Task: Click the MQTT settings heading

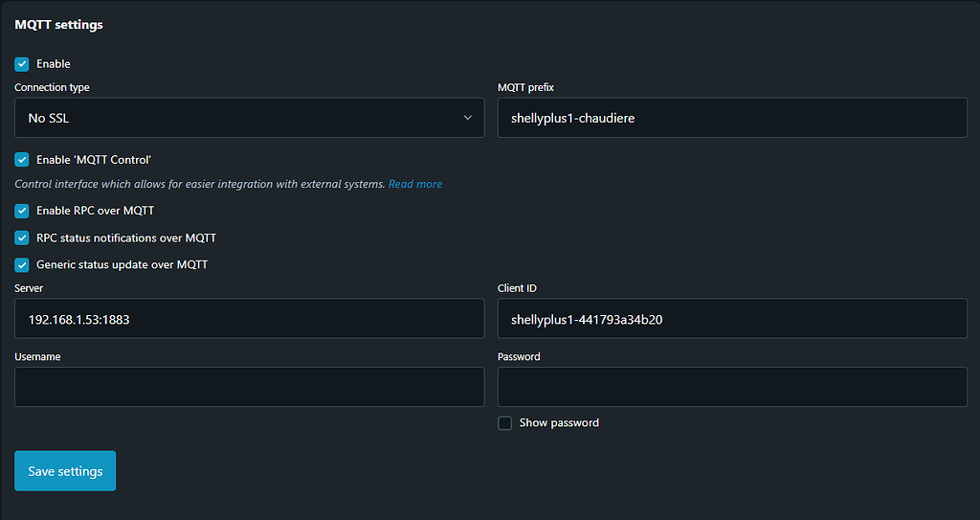Action: click(58, 25)
